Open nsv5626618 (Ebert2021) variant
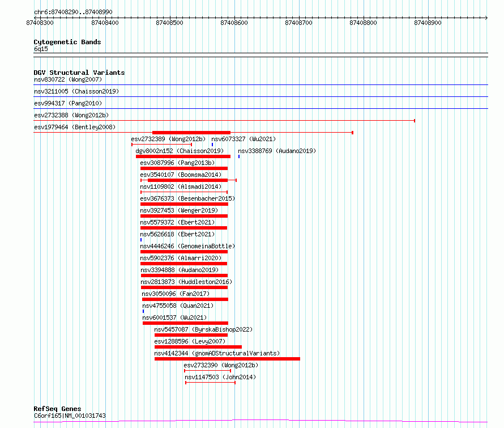This screenshot has height=428, width=504. point(177,234)
